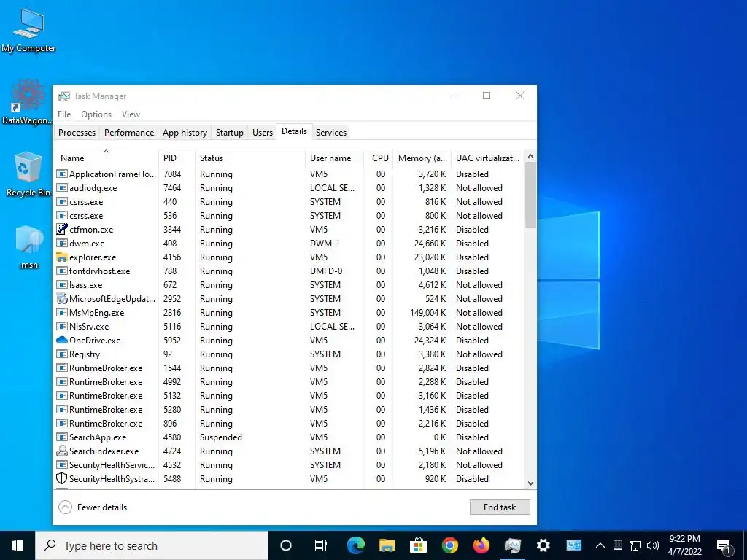Image resolution: width=747 pixels, height=560 pixels.
Task: Click the Type here to search box
Action: click(x=152, y=545)
